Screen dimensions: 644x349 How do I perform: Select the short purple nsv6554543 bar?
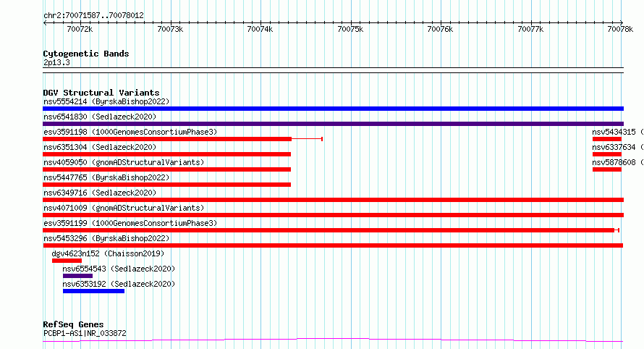[77, 276]
